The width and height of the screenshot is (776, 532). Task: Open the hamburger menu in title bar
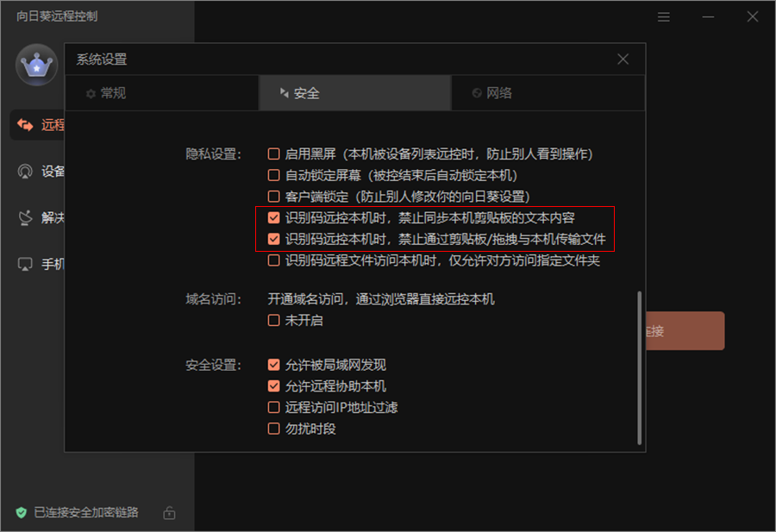tap(664, 17)
